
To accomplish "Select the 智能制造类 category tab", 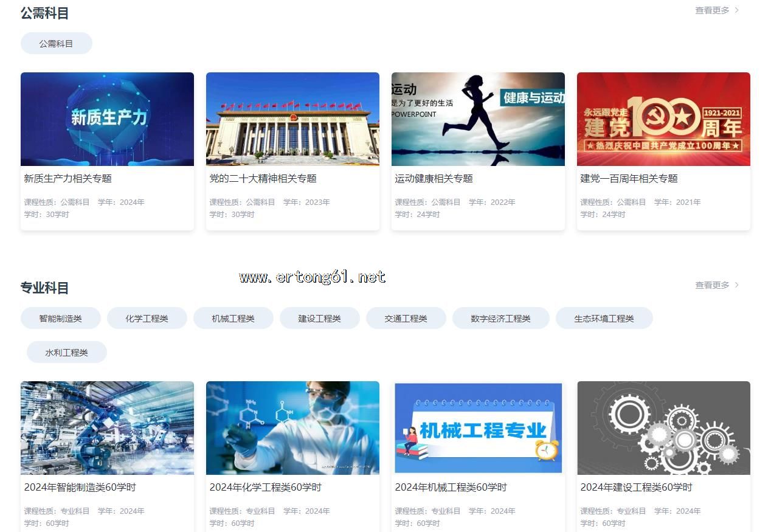I will (x=60, y=319).
